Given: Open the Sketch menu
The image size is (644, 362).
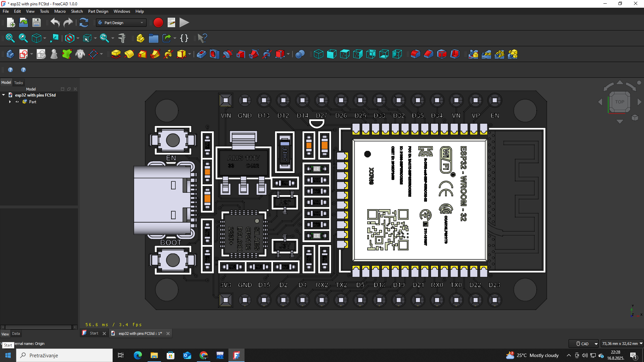Looking at the screenshot, I should (x=77, y=11).
